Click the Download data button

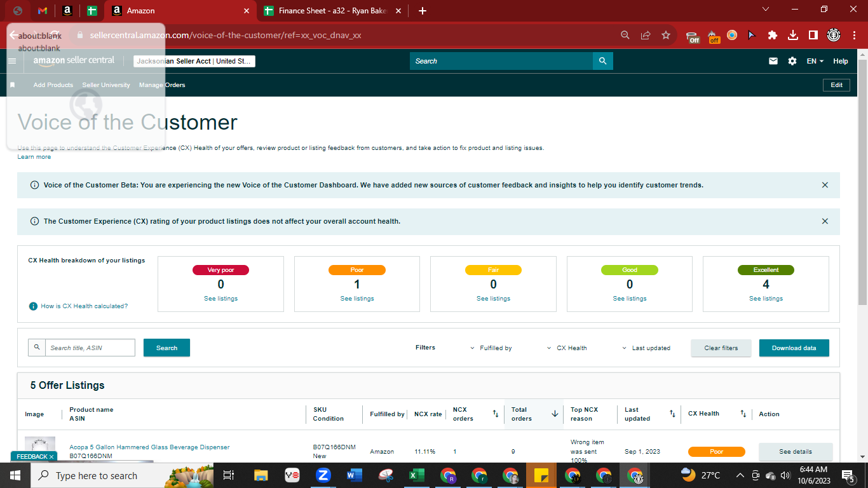pyautogui.click(x=794, y=348)
